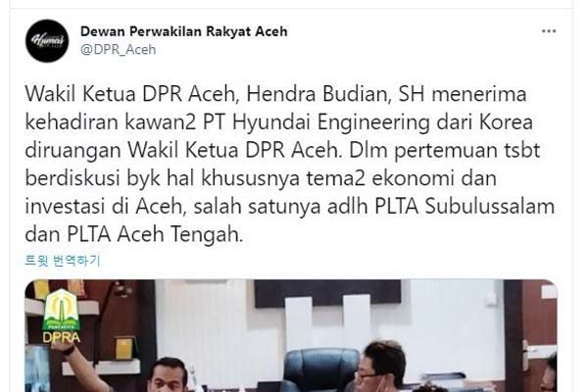Viewport: 588px width, 392px height.
Task: Click the 'Dlm pertemuan tsbt' phrase
Action: pos(444,150)
